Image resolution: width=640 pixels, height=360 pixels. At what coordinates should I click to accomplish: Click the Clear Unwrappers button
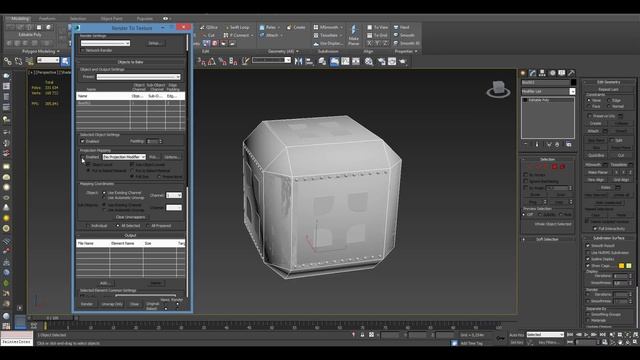[x=131, y=217]
